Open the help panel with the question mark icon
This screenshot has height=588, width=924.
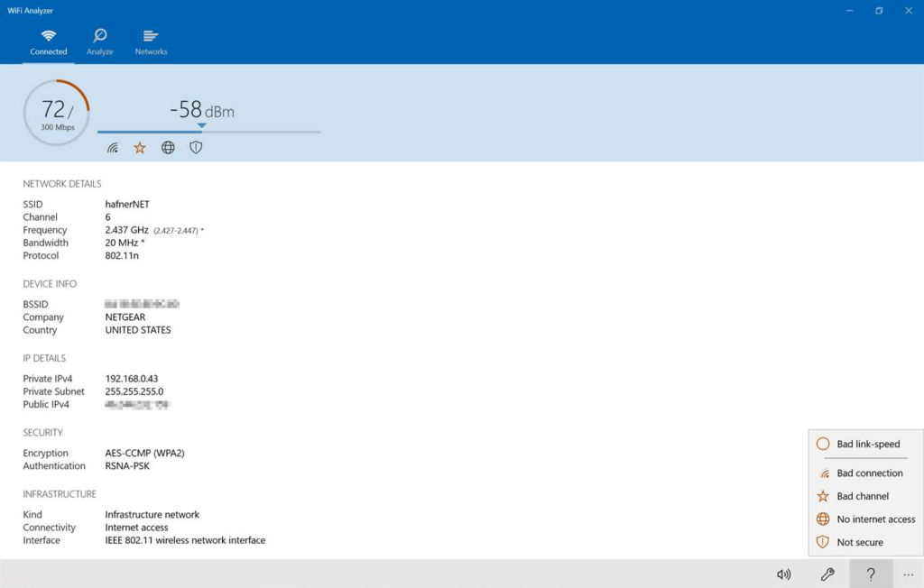870,574
